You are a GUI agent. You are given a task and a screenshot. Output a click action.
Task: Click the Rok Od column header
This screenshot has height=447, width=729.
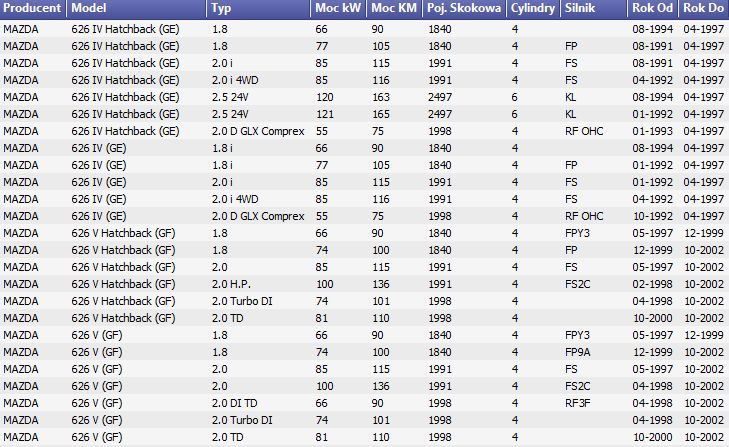(653, 8)
